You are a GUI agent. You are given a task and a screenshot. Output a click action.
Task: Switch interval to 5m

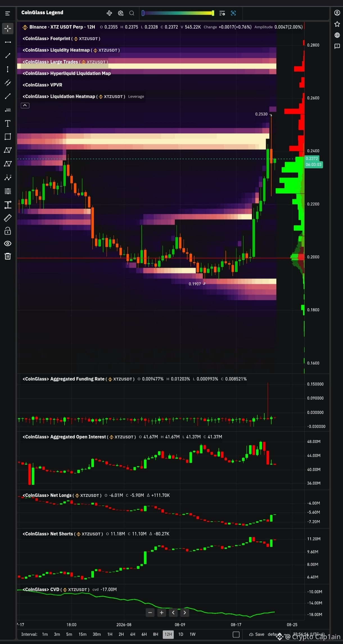(x=69, y=634)
